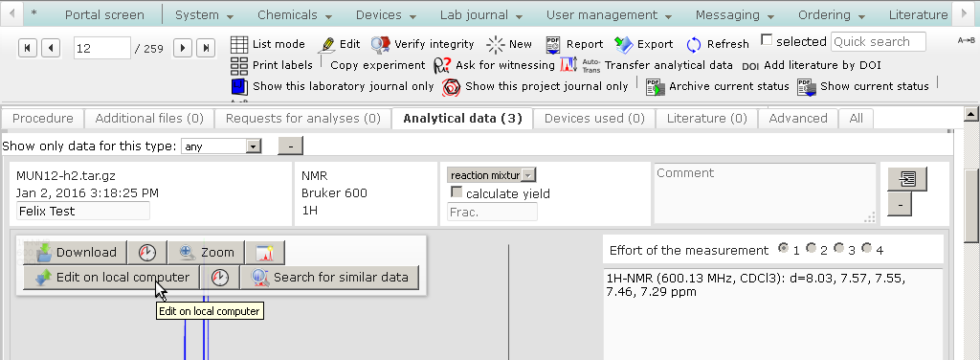
Task: Go to the next record arrow
Action: [x=183, y=48]
